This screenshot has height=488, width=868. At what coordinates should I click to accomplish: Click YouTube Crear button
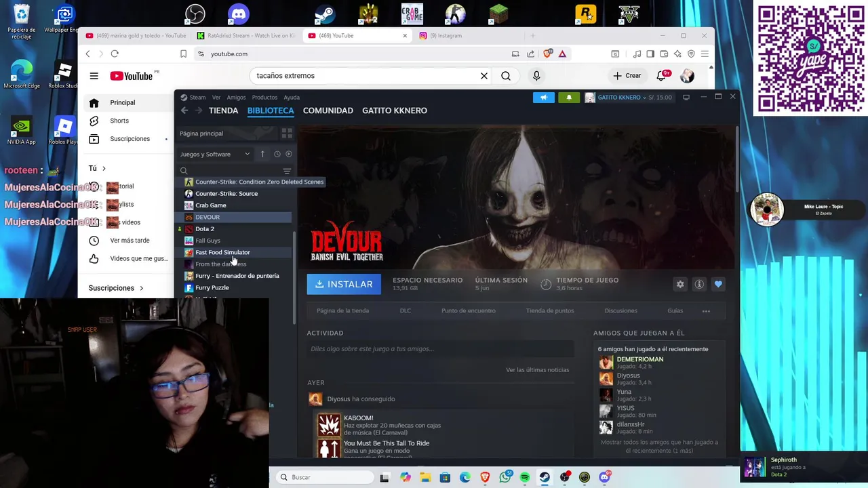[627, 76]
